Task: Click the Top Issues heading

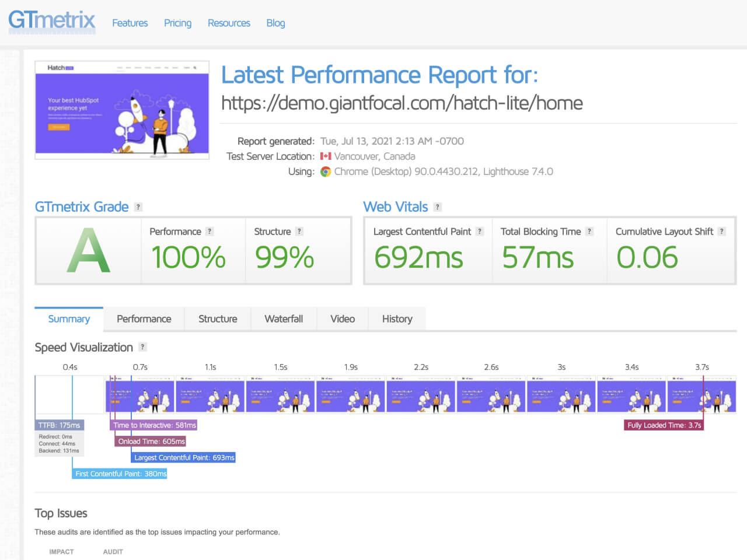Action: pos(61,513)
